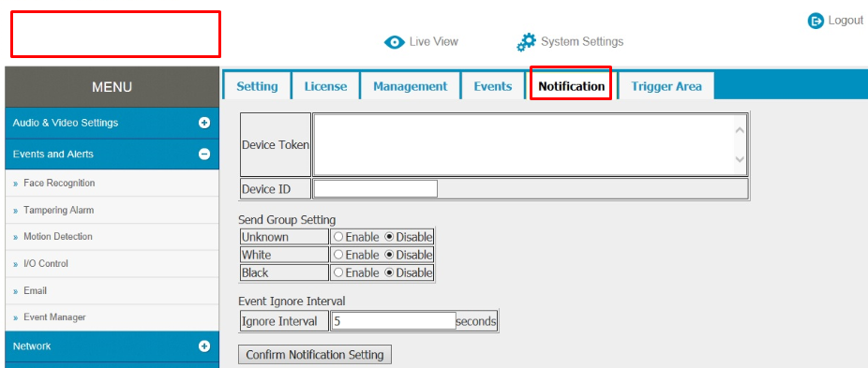Enable sending for Black group
This screenshot has width=868, height=368.
click(338, 272)
